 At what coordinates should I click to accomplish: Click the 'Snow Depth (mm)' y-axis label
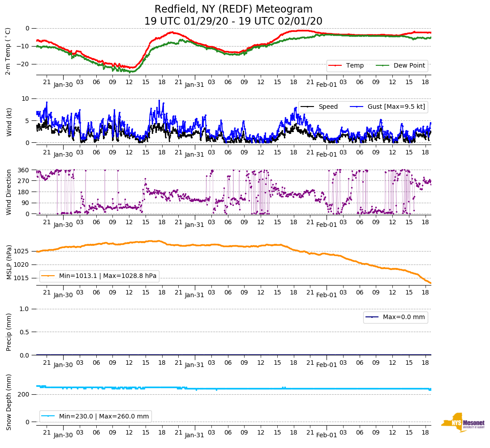click(8, 402)
